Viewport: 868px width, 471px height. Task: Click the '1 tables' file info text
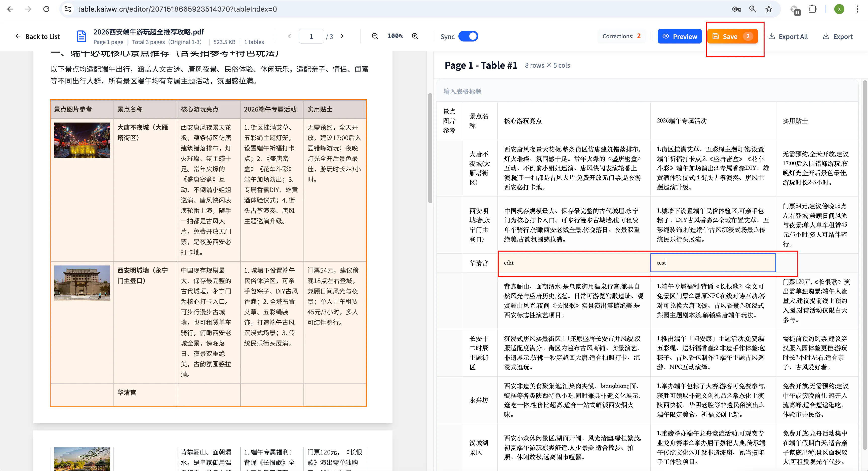click(x=254, y=42)
